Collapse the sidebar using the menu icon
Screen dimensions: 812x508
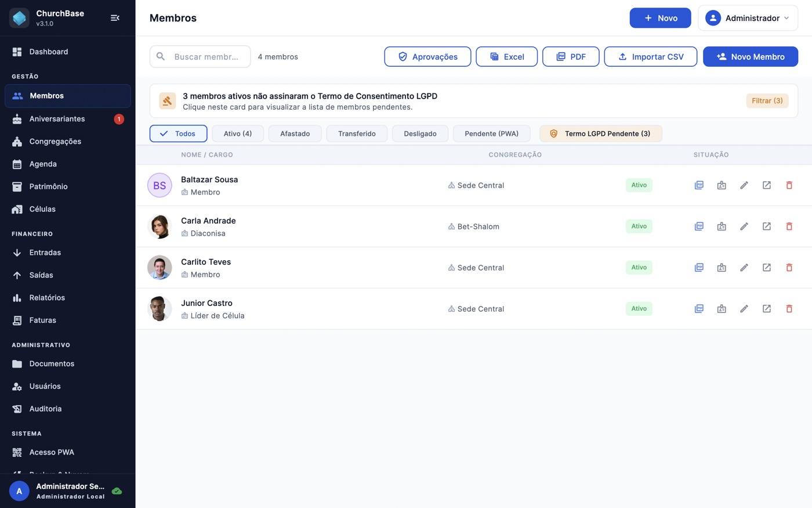115,18
